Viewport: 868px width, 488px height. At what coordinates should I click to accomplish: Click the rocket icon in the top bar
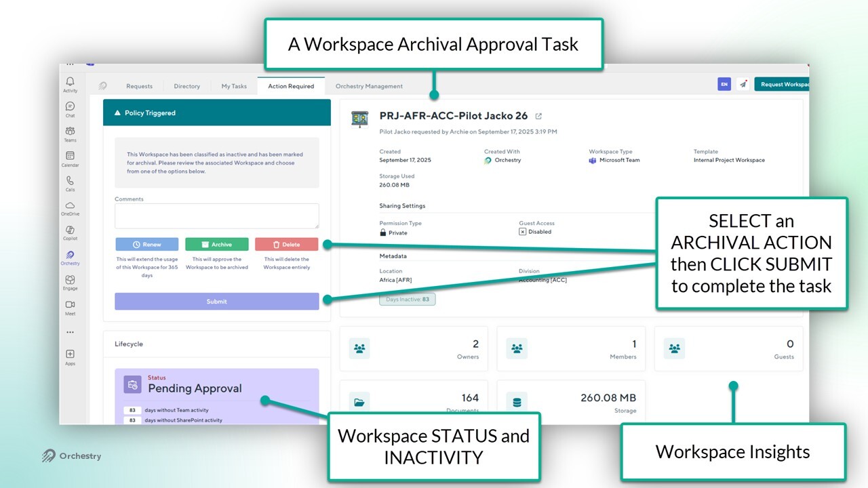pyautogui.click(x=743, y=85)
